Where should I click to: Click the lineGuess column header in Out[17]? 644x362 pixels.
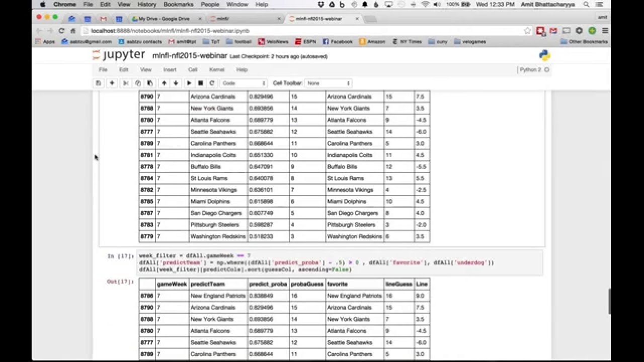click(399, 284)
